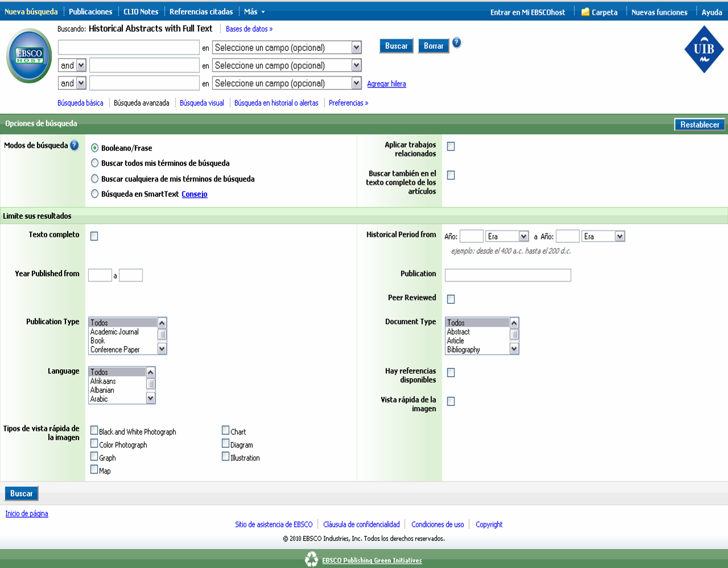Enable Aplicar trabajos relacionados checkbox

[x=451, y=147]
